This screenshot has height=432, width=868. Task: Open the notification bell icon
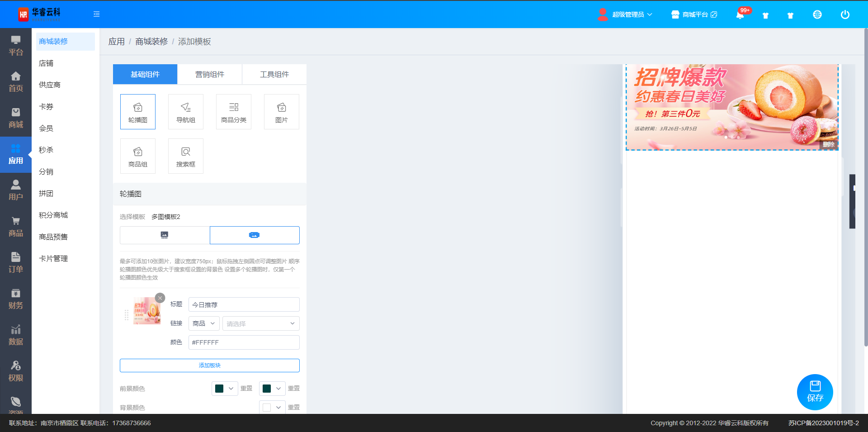[740, 15]
